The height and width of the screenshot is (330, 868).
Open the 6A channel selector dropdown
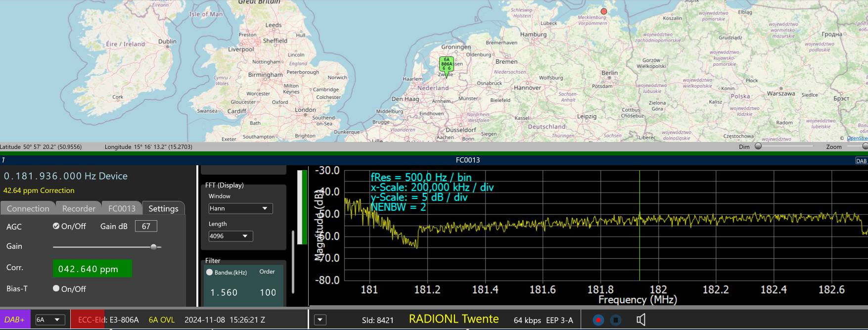point(50,320)
